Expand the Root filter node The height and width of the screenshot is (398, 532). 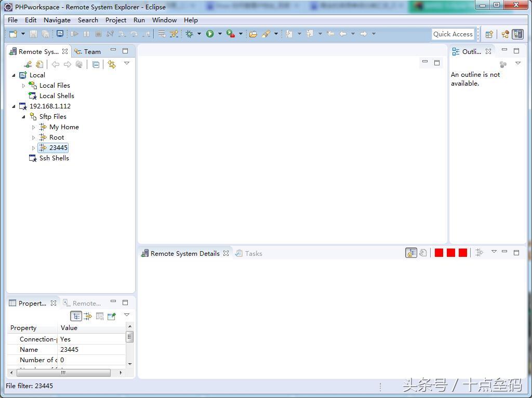pyautogui.click(x=33, y=138)
